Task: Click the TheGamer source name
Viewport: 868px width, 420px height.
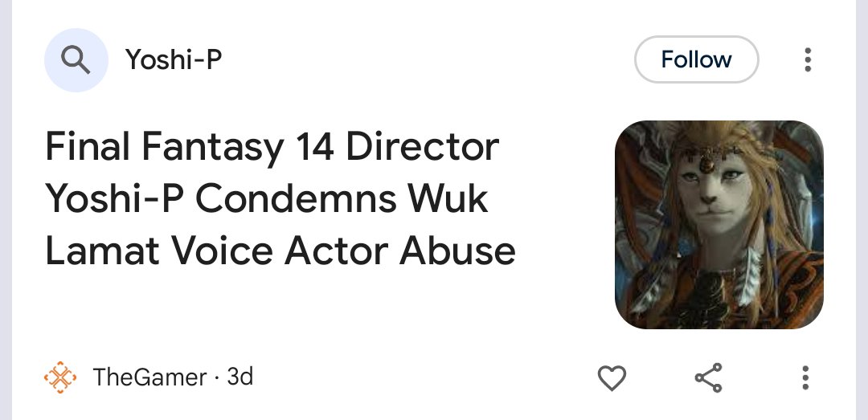Action: (149, 377)
